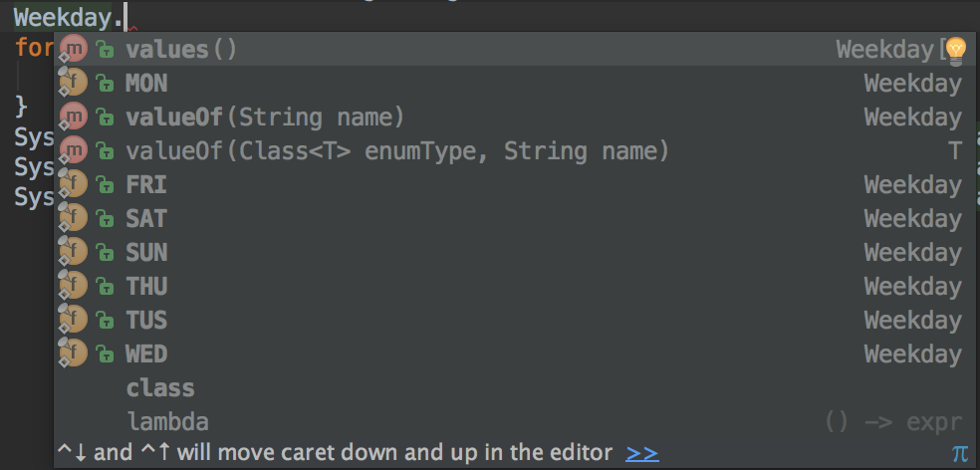Click the pi symbol icon in popup corner

960,453
